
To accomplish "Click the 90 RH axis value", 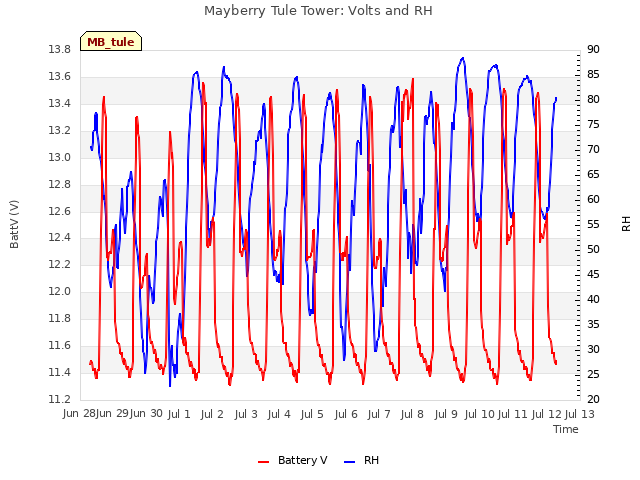I will (x=593, y=50).
